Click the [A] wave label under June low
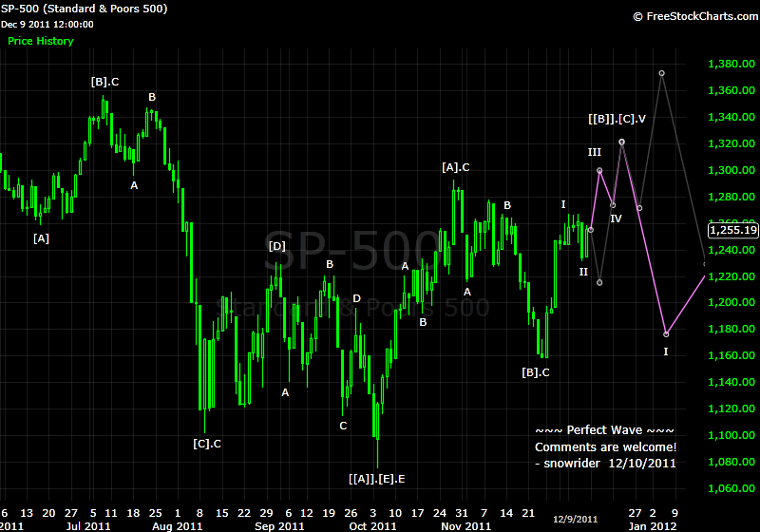The image size is (760, 532). [41, 238]
